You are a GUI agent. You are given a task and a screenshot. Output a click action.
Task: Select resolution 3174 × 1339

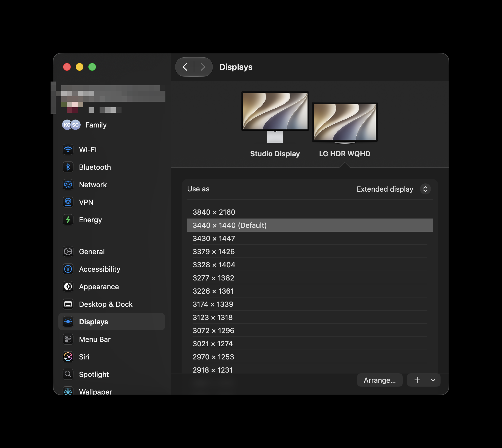pos(310,304)
